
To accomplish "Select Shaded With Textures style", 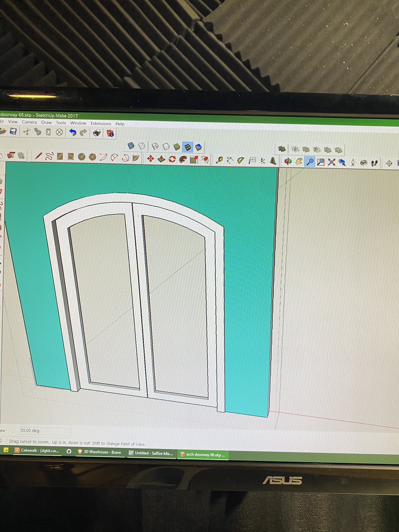I will pyautogui.click(x=188, y=147).
